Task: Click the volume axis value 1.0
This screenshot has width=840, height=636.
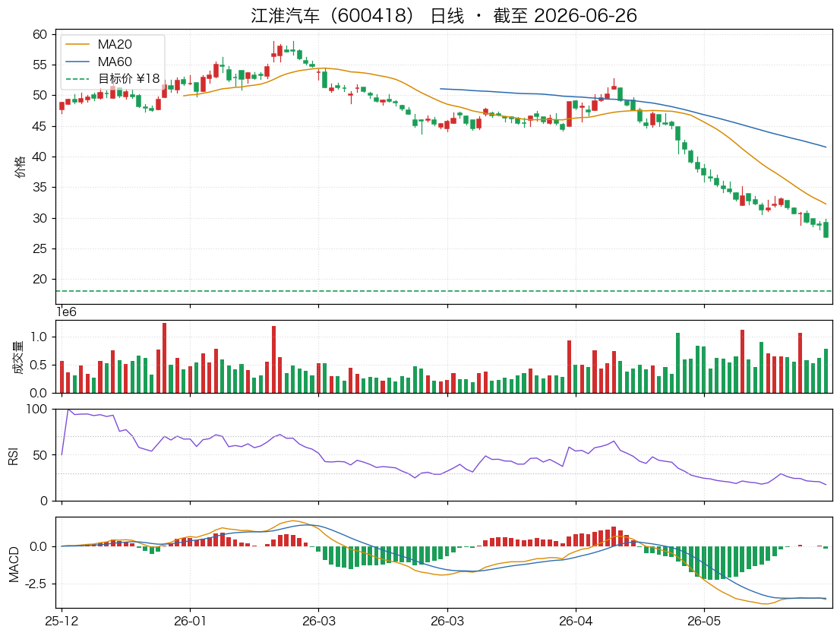Action: [39, 337]
